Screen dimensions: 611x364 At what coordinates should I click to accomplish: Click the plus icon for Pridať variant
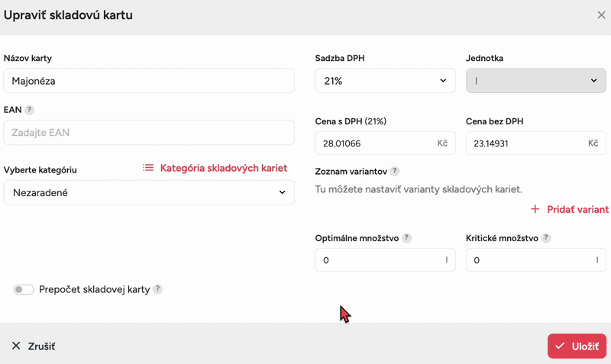coord(535,209)
